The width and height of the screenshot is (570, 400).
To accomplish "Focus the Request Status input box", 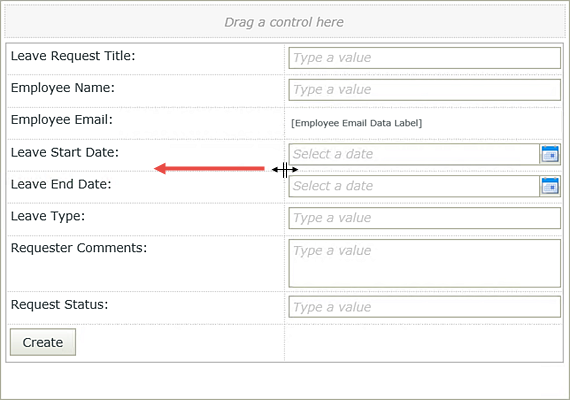I will (x=424, y=307).
